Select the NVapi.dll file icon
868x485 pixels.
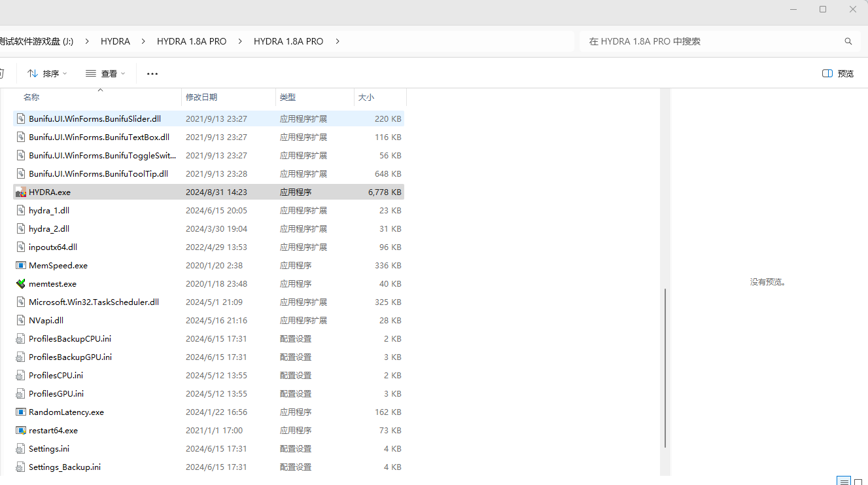point(21,321)
